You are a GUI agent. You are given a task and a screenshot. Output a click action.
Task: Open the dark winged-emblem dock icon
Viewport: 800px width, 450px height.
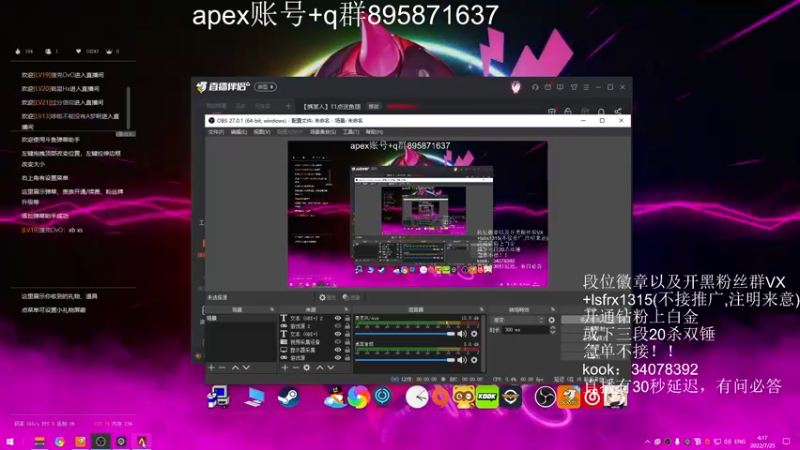tap(510, 396)
